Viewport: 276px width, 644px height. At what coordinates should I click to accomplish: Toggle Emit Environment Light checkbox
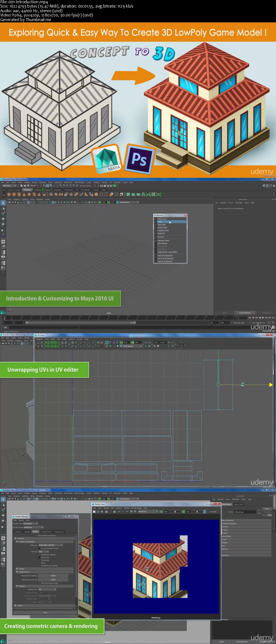pyautogui.click(x=39, y=583)
